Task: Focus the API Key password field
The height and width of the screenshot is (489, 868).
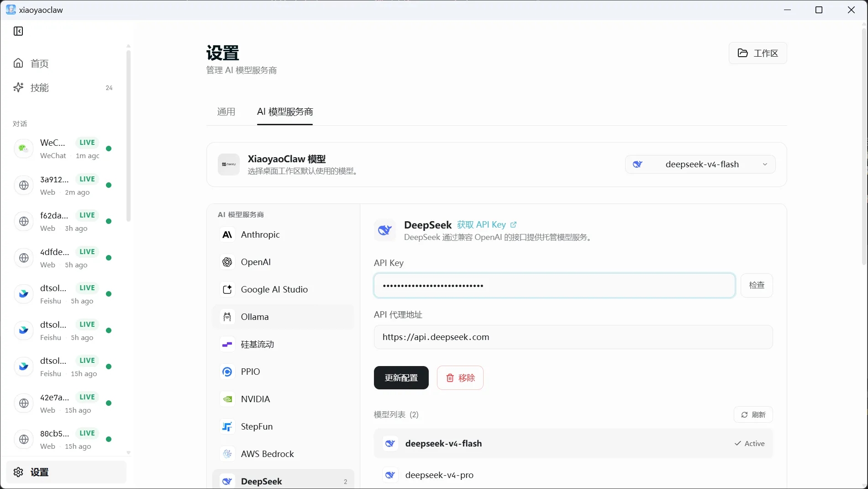Action: [554, 286]
